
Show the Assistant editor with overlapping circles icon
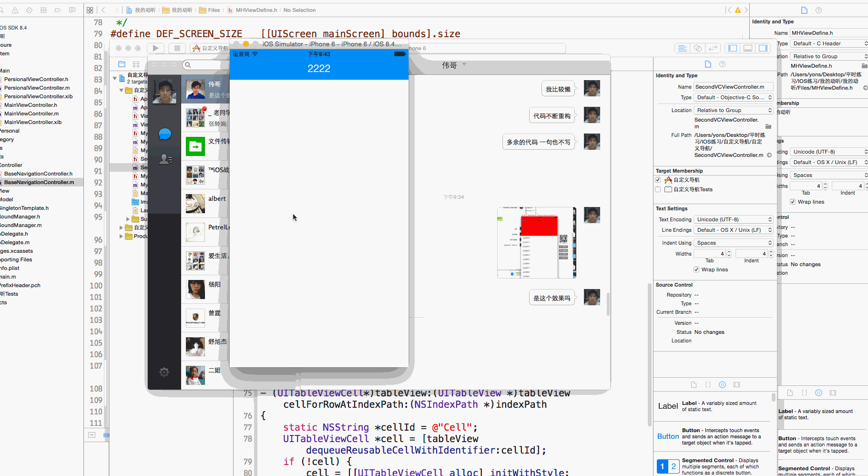coord(697,48)
